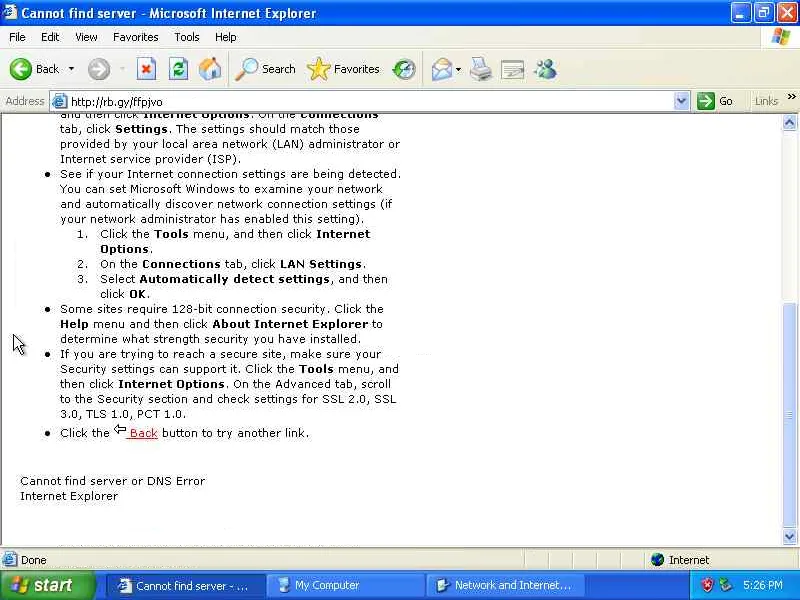Click the IE icon in title bar
Image resolution: width=800 pixels, height=600 pixels.
tap(10, 12)
